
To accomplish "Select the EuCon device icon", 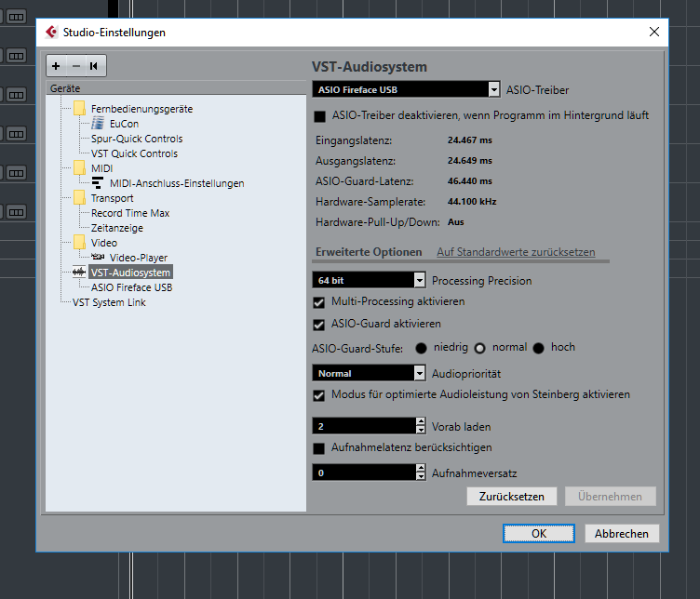I will coord(98,124).
